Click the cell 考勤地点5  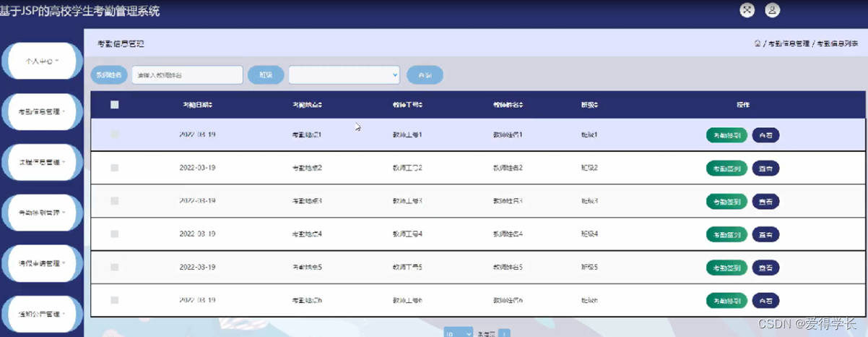307,267
